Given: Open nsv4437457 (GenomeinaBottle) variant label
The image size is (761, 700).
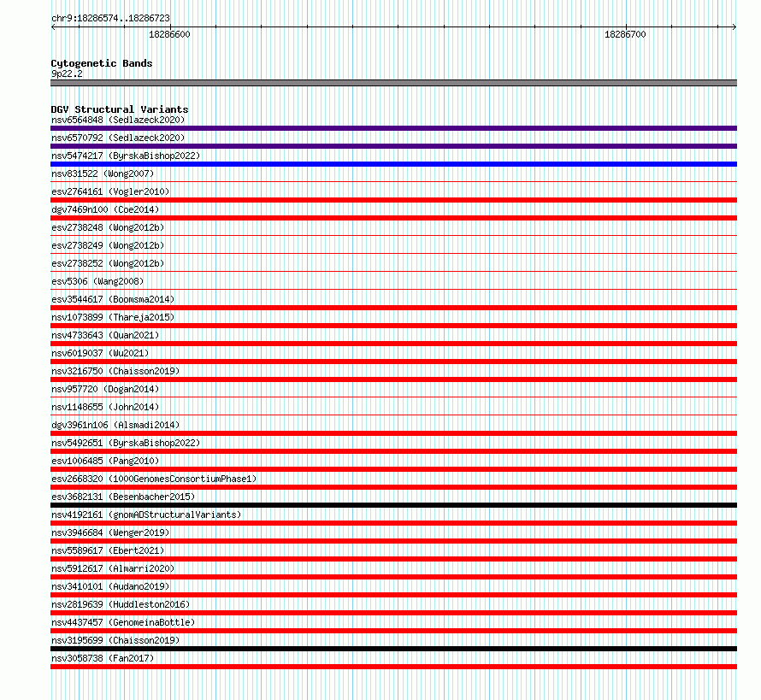Looking at the screenshot, I should (123, 622).
